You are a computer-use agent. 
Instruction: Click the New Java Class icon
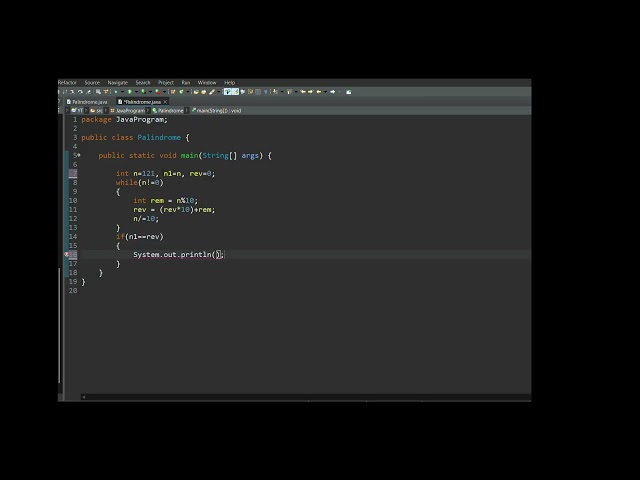pyautogui.click(x=181, y=92)
